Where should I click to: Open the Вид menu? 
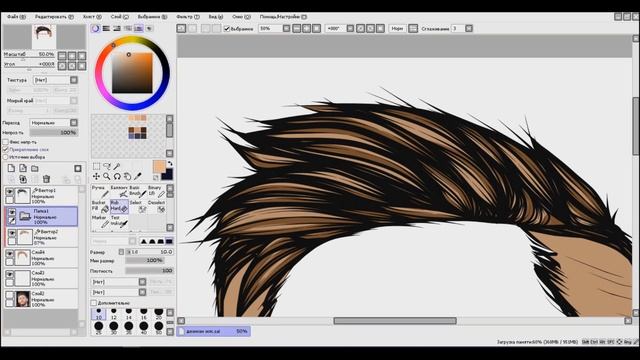pyautogui.click(x=216, y=17)
